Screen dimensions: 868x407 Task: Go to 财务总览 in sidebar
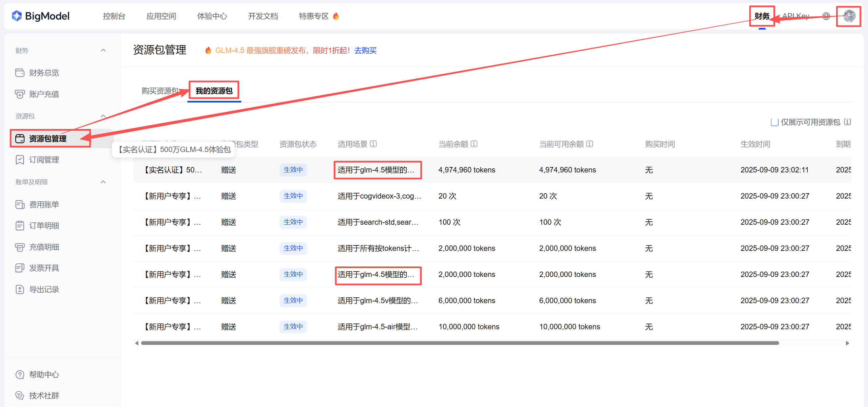coord(44,73)
